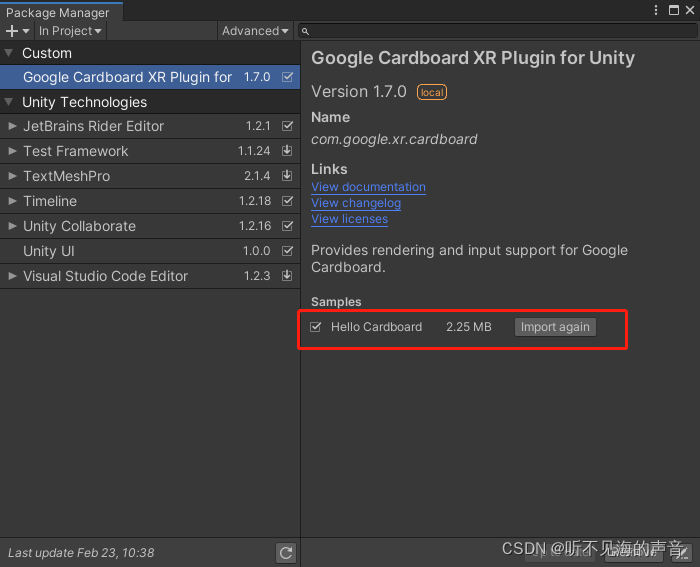Click the 2.25 MB sample size text
Viewport: 700px width, 567px height.
pyautogui.click(x=469, y=327)
